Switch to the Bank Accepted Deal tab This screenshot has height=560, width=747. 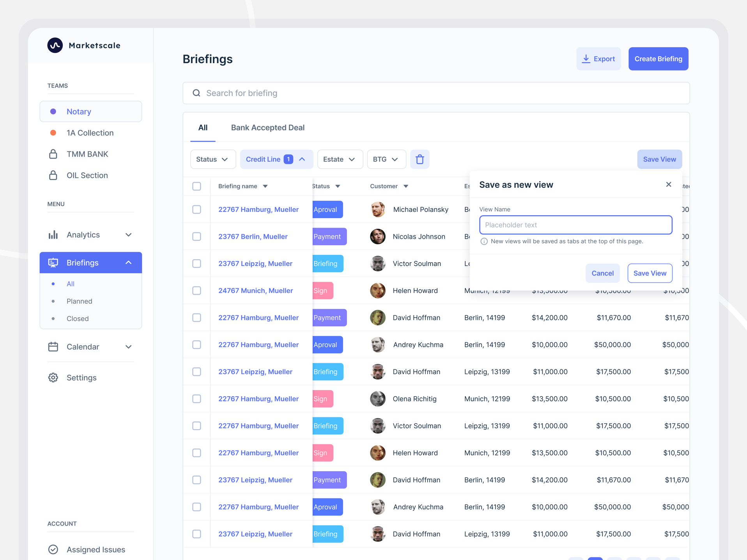[x=267, y=127]
